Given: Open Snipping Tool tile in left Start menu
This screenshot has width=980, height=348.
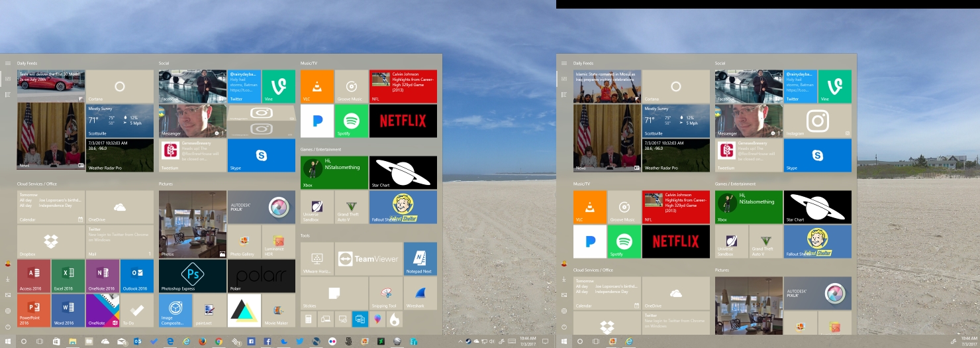Looking at the screenshot, I should tap(386, 293).
